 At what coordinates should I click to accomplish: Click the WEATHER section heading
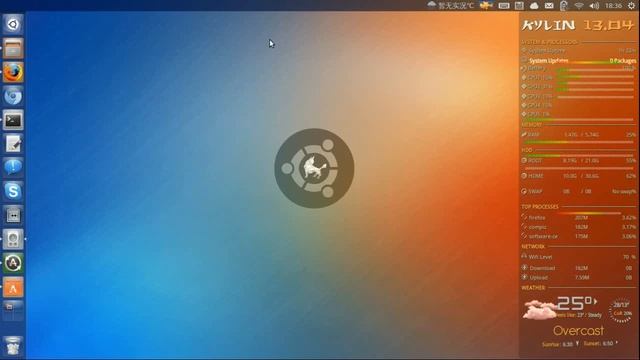533,288
